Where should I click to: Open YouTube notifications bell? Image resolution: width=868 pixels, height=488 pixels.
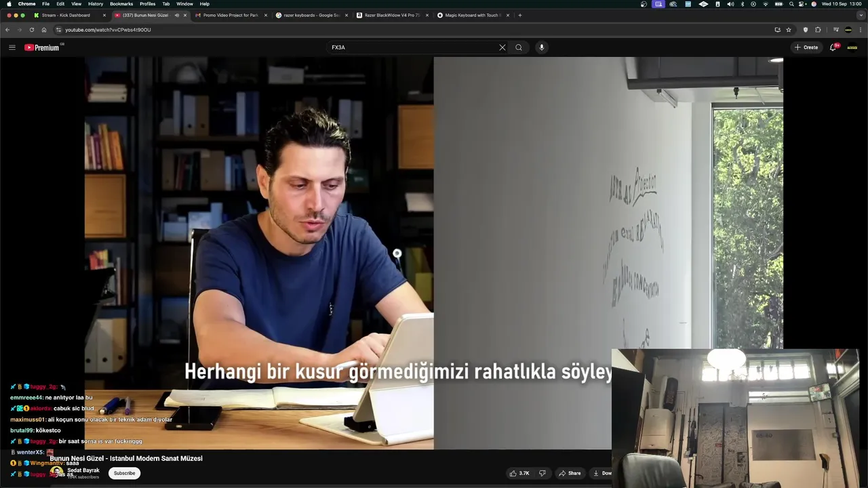coord(833,47)
